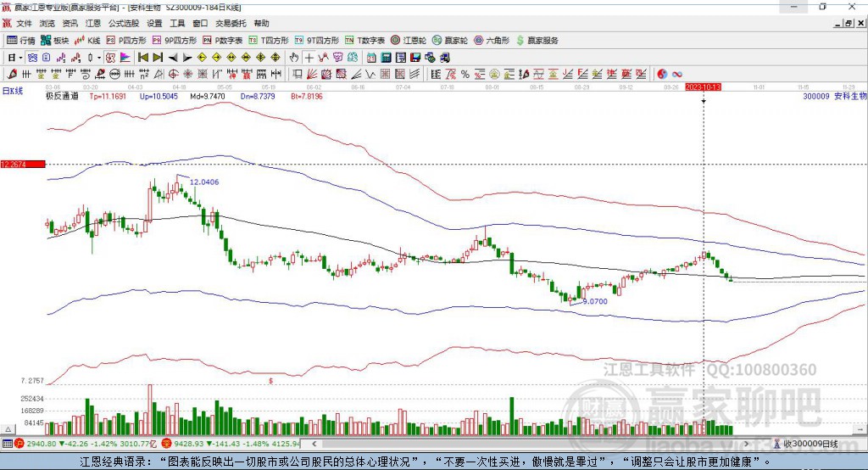Select the n² square-number line tool
Screen dimensions: 868x470
(144, 75)
